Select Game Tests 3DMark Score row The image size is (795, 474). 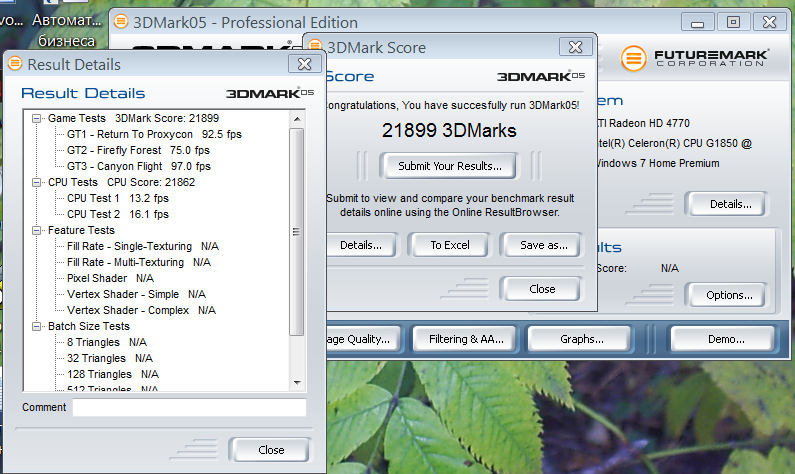[133, 119]
